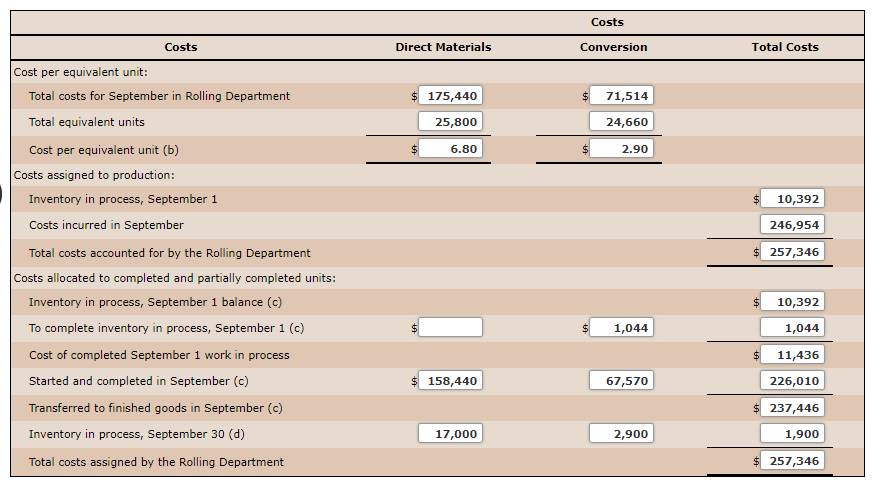This screenshot has width=882, height=494.
Task: Click September 30 inventory Direct Materials 17,000
Action: pos(450,434)
